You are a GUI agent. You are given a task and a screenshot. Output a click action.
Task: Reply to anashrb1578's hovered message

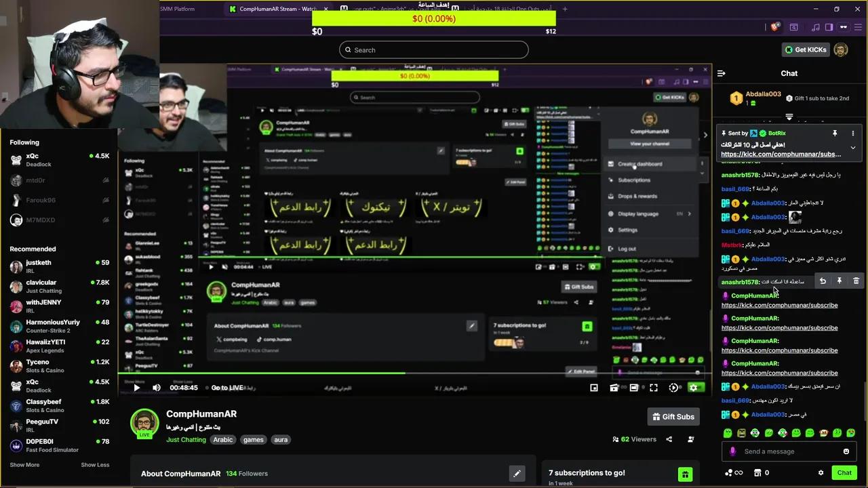pyautogui.click(x=823, y=281)
